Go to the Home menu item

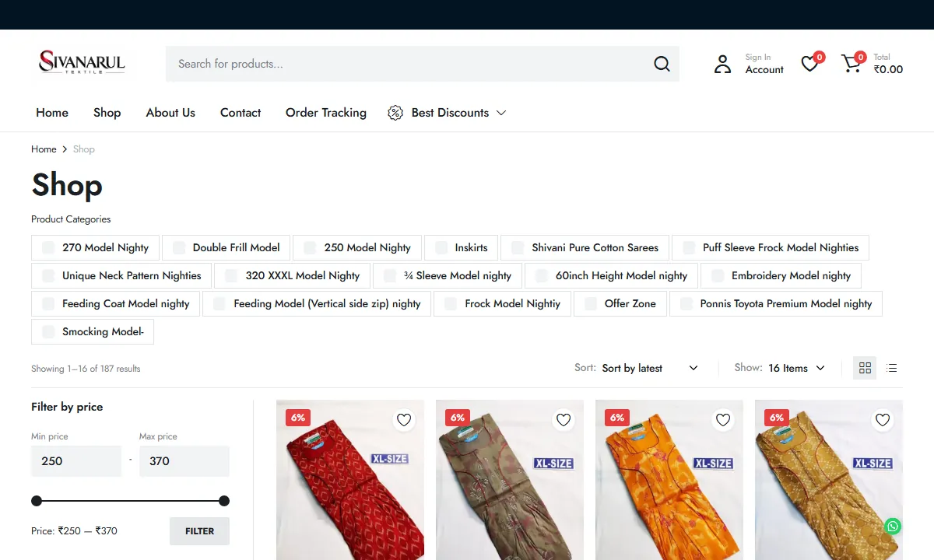point(52,113)
